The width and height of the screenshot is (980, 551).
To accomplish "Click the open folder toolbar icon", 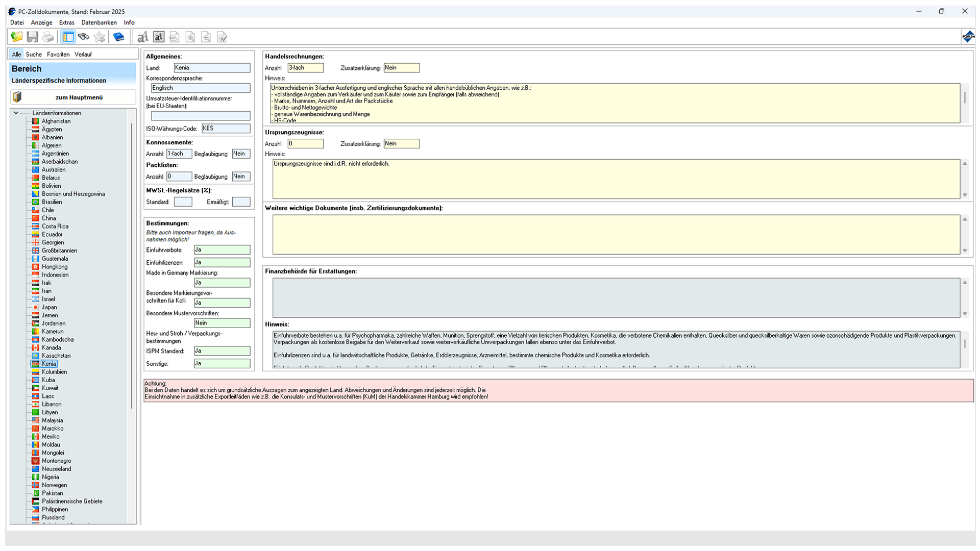I will click(x=17, y=37).
